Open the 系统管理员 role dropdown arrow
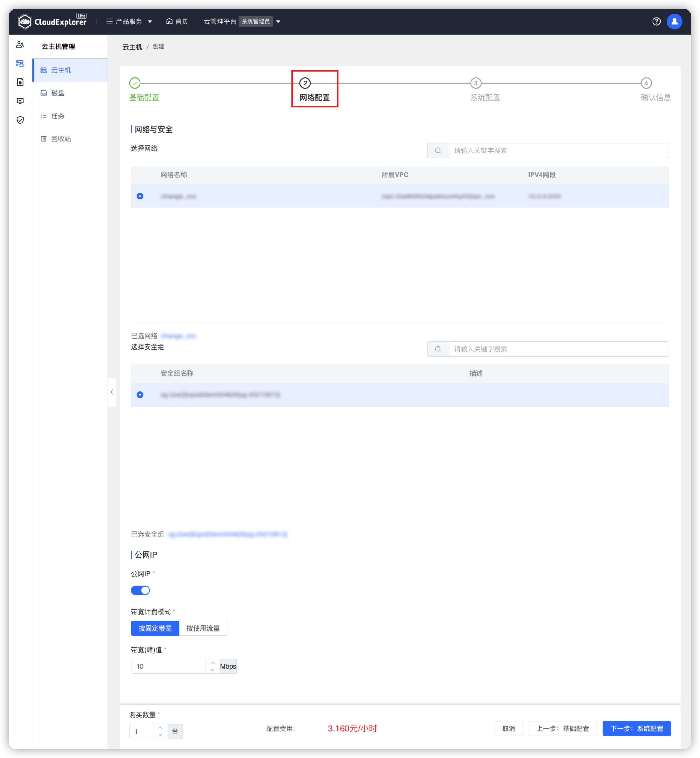The width and height of the screenshot is (700, 758). (x=278, y=22)
